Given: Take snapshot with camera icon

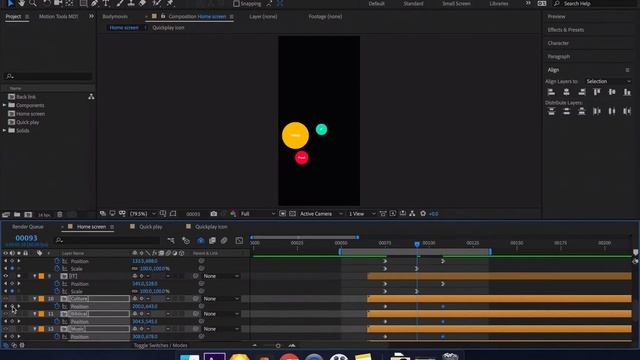Looking at the screenshot, I should pyautogui.click(x=213, y=213).
